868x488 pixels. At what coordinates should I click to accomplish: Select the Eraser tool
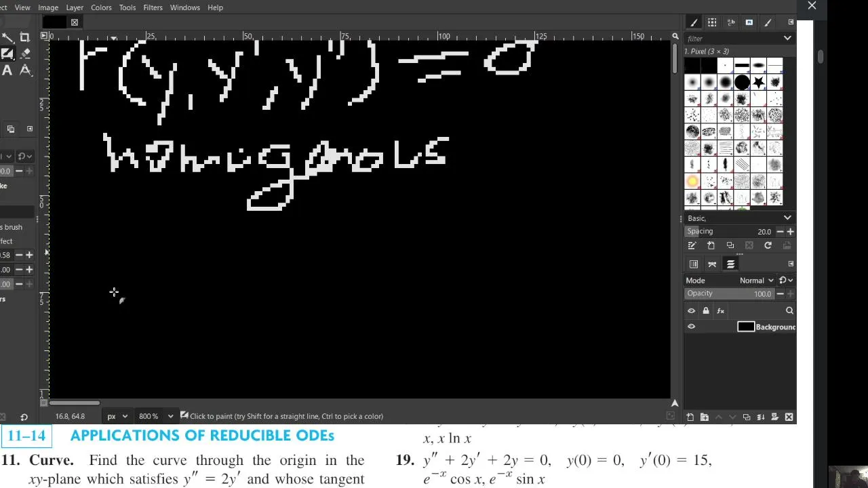tap(25, 54)
